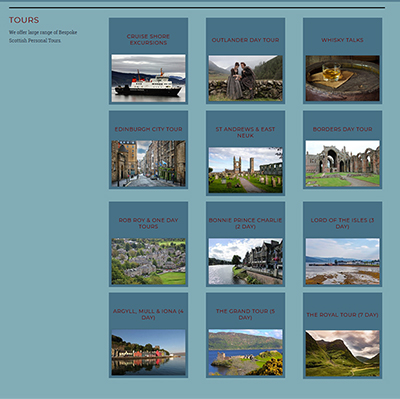Click the St Andrews cathedral ruins image
Image resolution: width=400 pixels, height=399 pixels.
tap(245, 170)
